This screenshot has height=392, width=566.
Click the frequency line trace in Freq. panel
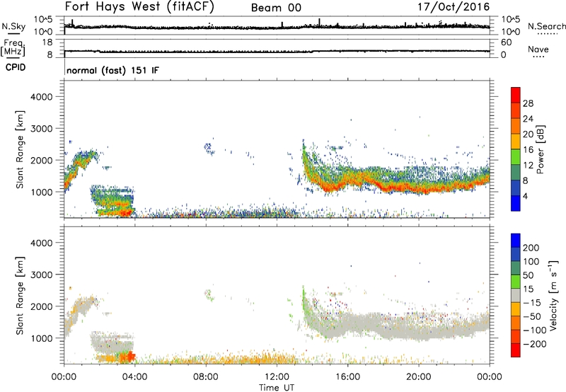tap(277, 51)
